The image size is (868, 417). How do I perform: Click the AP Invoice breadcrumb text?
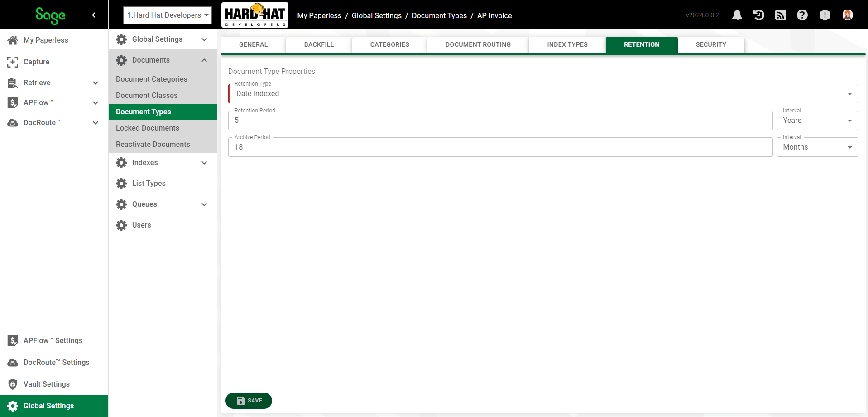point(494,15)
